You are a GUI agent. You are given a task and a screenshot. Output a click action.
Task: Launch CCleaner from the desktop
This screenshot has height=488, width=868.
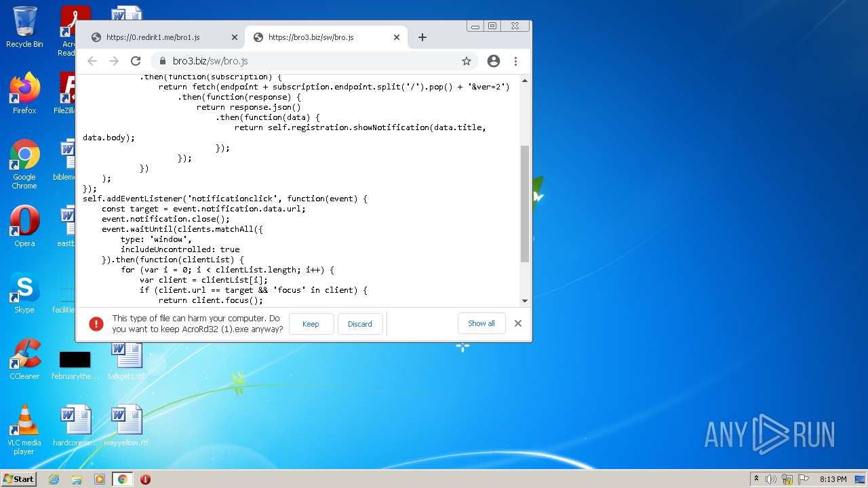pyautogui.click(x=24, y=359)
